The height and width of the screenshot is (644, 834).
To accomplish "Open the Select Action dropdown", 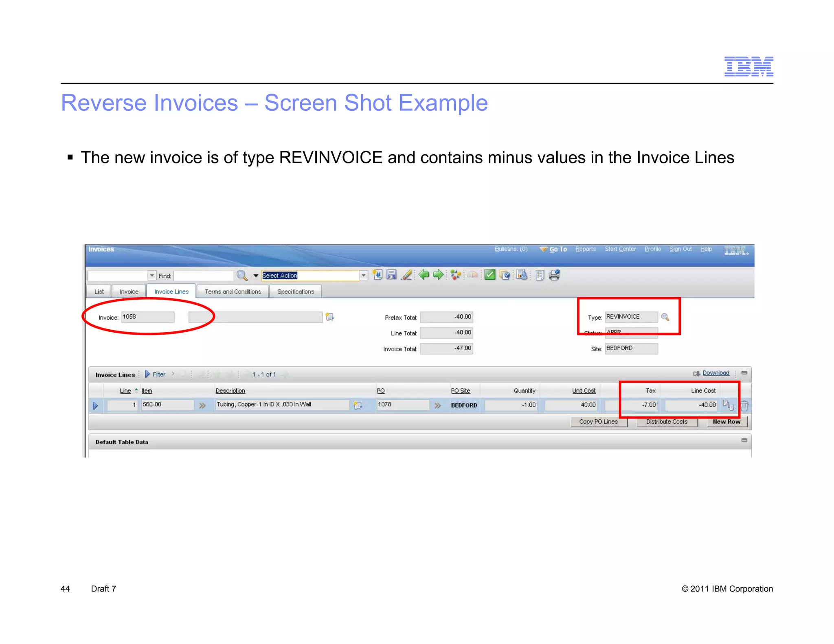I will point(363,276).
